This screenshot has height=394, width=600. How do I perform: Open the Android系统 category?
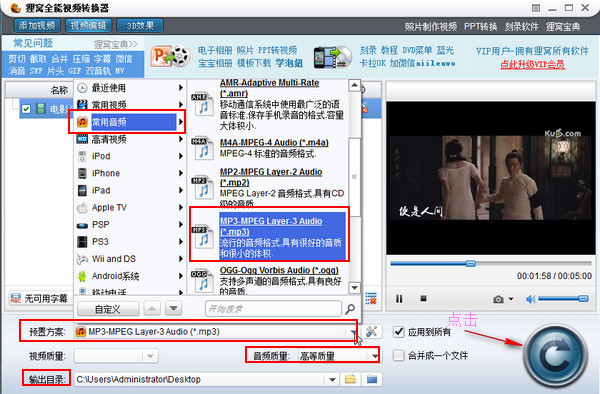click(x=130, y=276)
